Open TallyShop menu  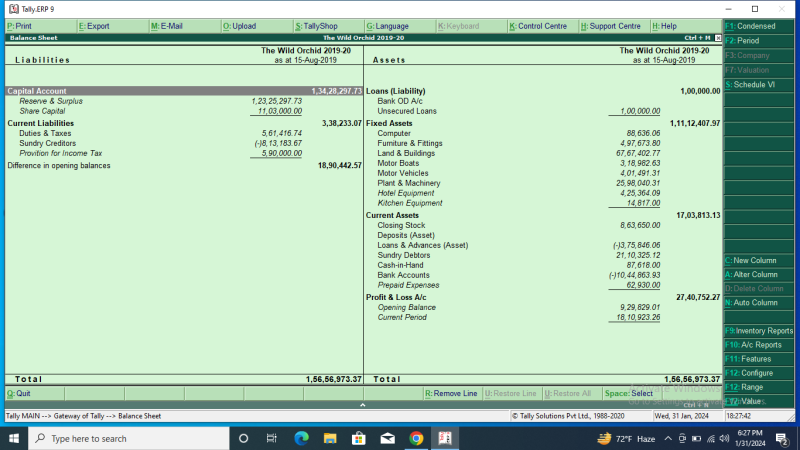click(329, 26)
